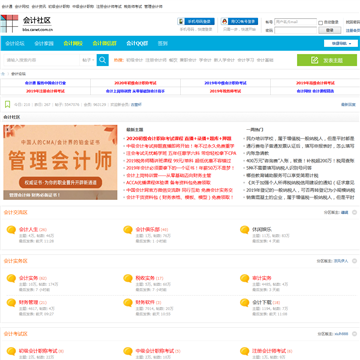
Task: Click the QQ account login icon
Action: click(x=224, y=21)
